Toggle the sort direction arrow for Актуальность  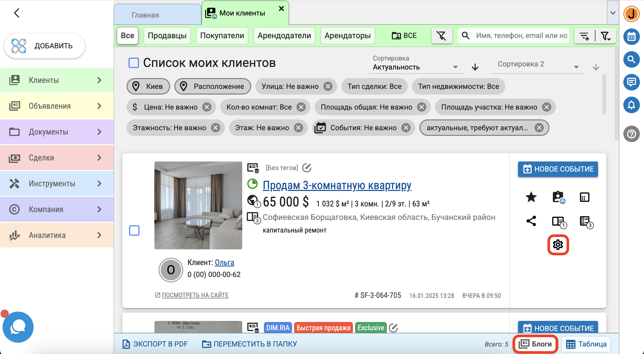[475, 67]
